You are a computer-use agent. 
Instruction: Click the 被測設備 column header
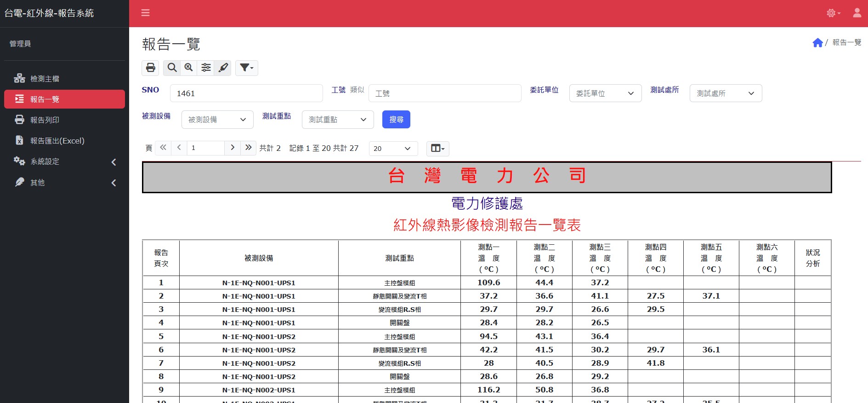(x=259, y=258)
